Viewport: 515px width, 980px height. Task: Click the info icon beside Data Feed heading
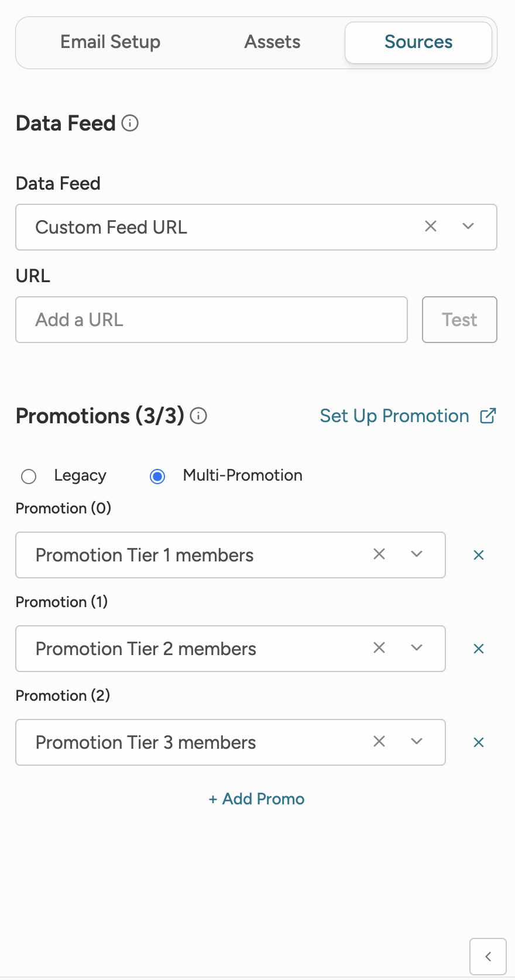pyautogui.click(x=130, y=124)
